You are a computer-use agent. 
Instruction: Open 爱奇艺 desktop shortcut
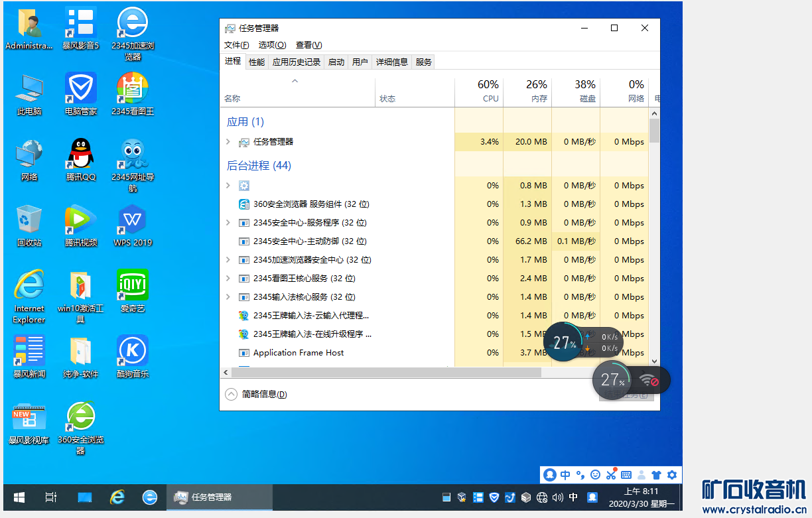[132, 286]
